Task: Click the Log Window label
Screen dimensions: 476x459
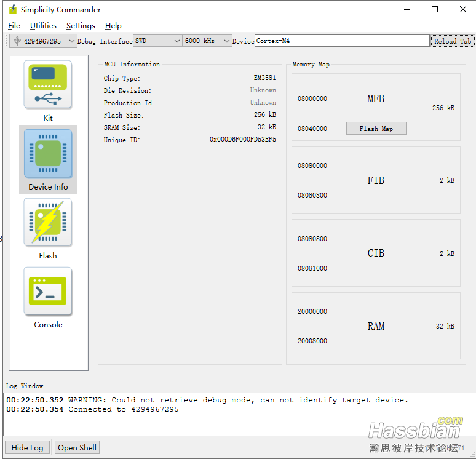Action: click(x=25, y=386)
